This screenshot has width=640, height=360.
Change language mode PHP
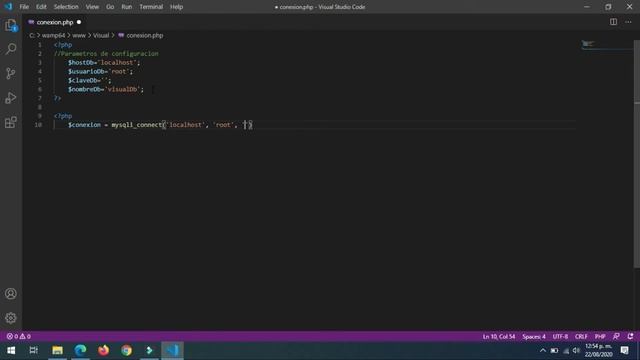pos(600,336)
